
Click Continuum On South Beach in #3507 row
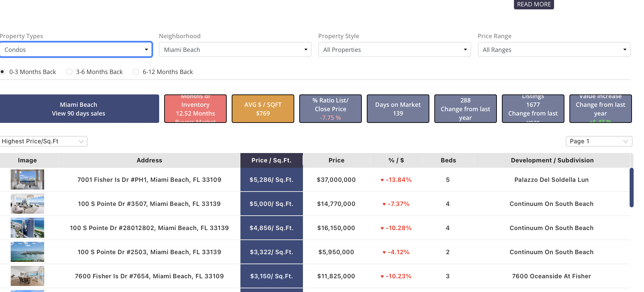[552, 204]
